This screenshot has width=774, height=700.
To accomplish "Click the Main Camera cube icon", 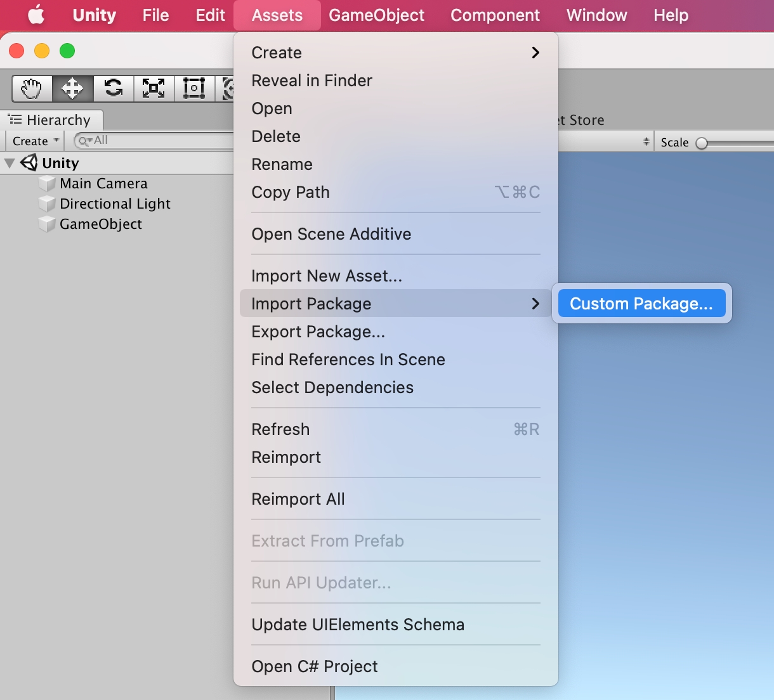I will [47, 184].
